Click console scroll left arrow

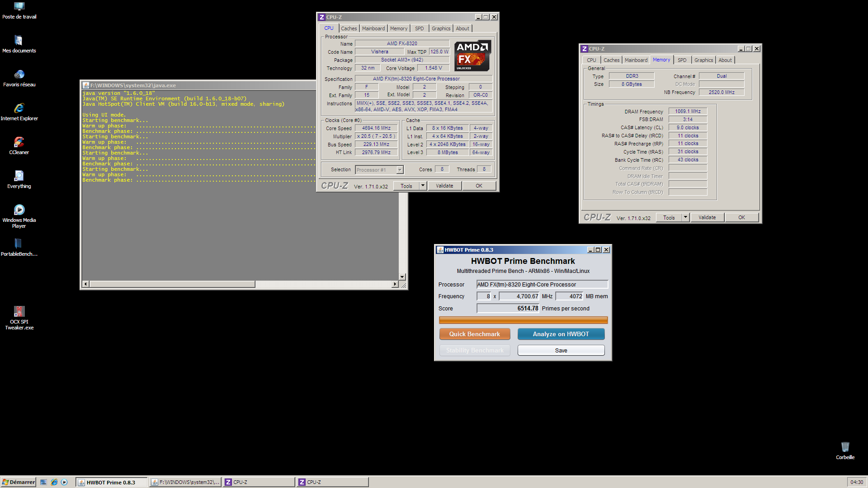(85, 284)
